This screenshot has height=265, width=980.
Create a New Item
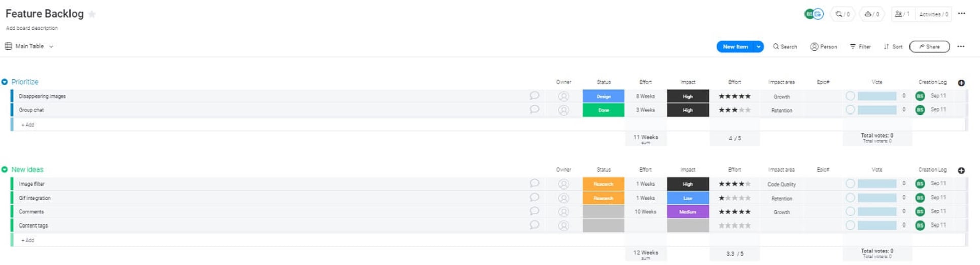[735, 46]
